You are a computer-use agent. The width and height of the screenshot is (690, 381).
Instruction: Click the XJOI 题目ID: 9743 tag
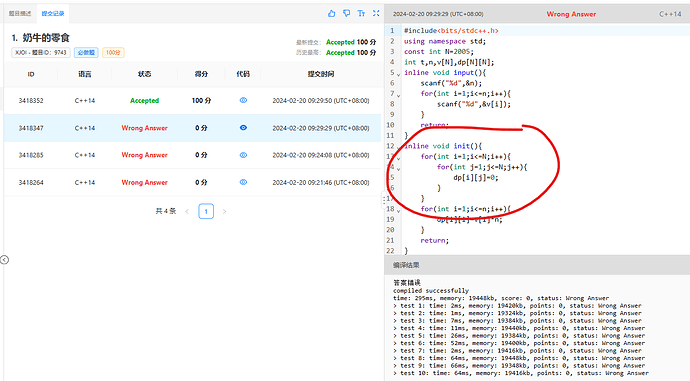40,52
